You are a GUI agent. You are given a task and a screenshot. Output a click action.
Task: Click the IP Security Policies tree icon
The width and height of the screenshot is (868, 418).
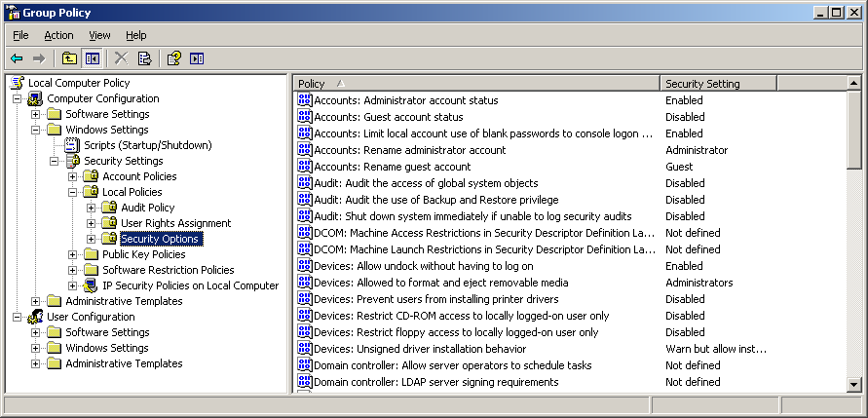[91, 285]
